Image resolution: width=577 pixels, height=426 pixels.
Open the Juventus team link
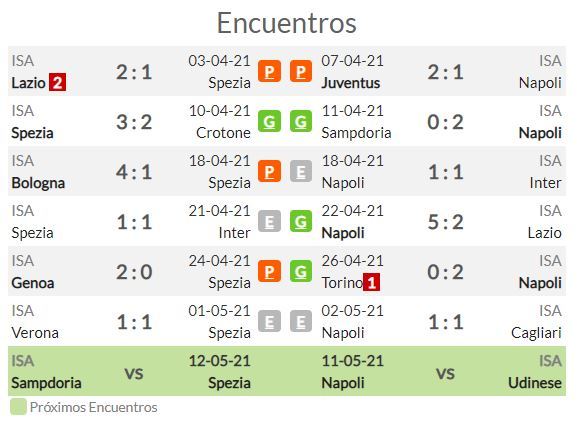(351, 83)
